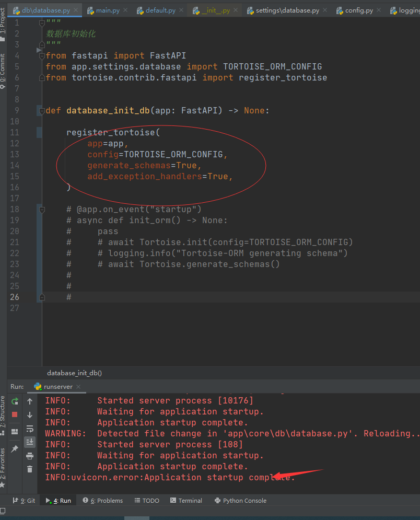
Task: Jump up the stack trace arrow icon
Action: pos(30,401)
